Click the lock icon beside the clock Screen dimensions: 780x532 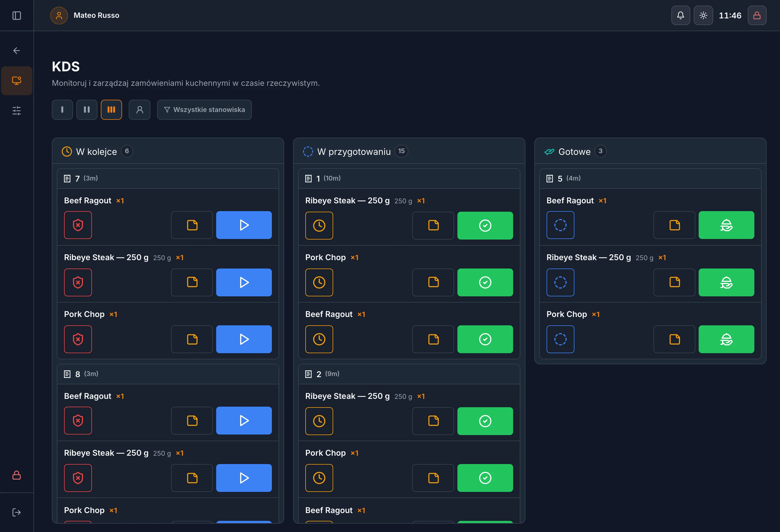757,15
